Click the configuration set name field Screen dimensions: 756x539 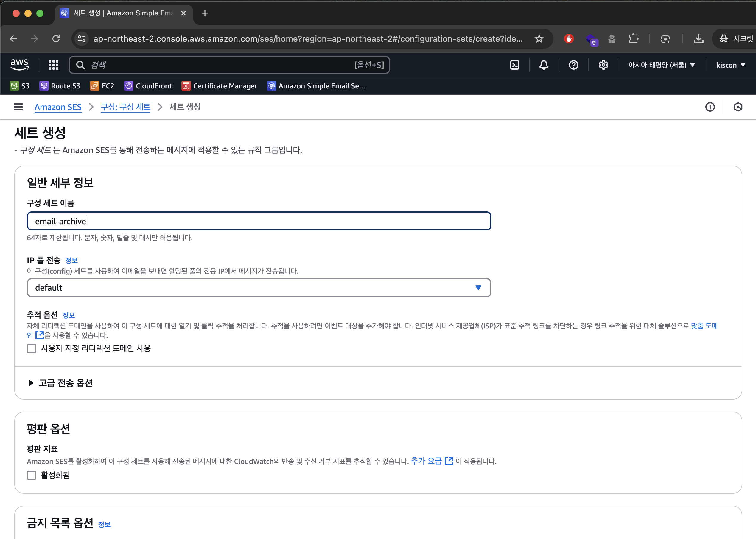259,221
